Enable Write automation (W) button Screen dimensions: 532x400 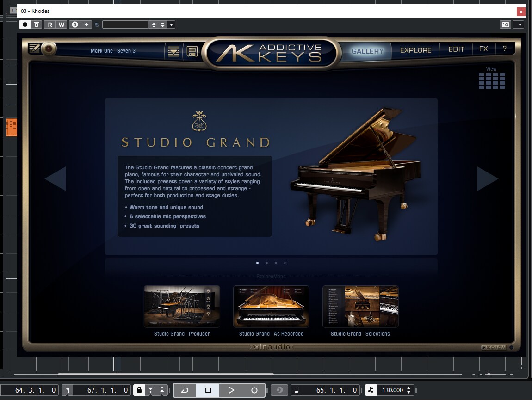[62, 25]
